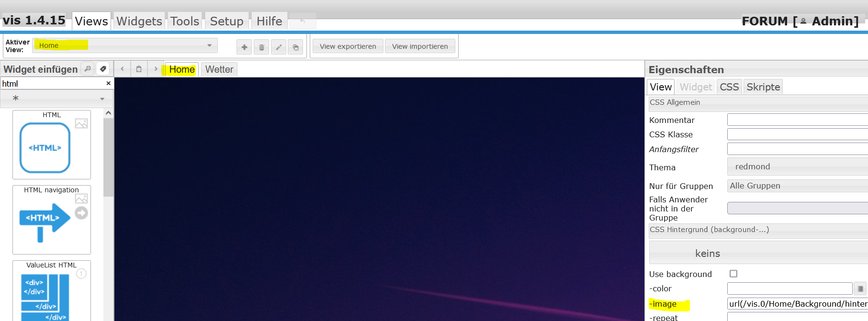The width and height of the screenshot is (868, 321).
Task: Select the HTML widget thumbnail
Action: point(52,144)
